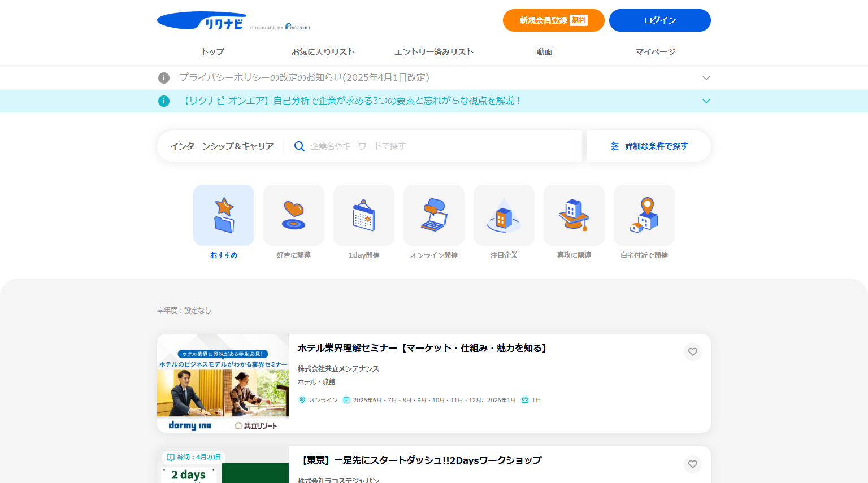This screenshot has width=868, height=483.
Task: Click the おすすめ tab label
Action: point(224,255)
